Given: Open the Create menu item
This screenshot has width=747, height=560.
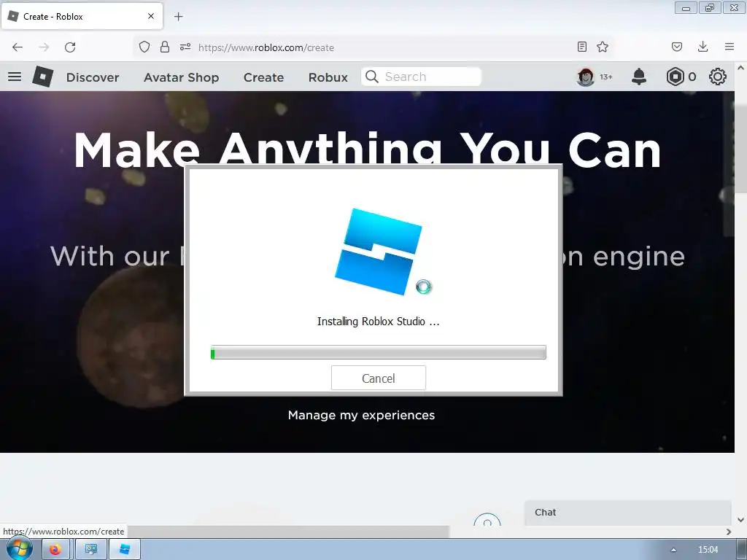Looking at the screenshot, I should click(x=263, y=77).
